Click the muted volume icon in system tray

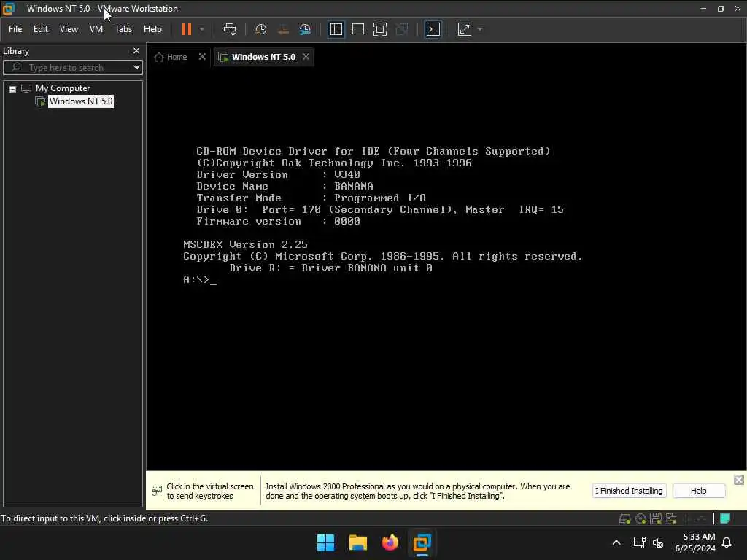coord(658,542)
